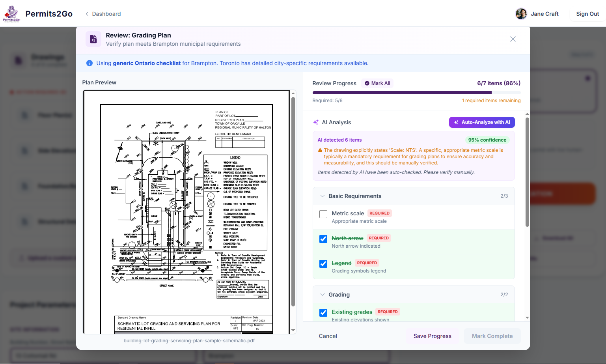Screen dimensions: 606x364
Task: Click the Jane Craft username
Action: pos(544,14)
